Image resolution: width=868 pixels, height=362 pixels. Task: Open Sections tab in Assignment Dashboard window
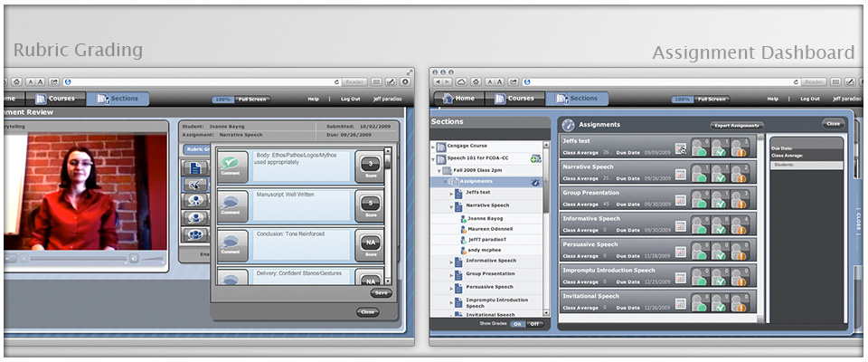pyautogui.click(x=577, y=99)
